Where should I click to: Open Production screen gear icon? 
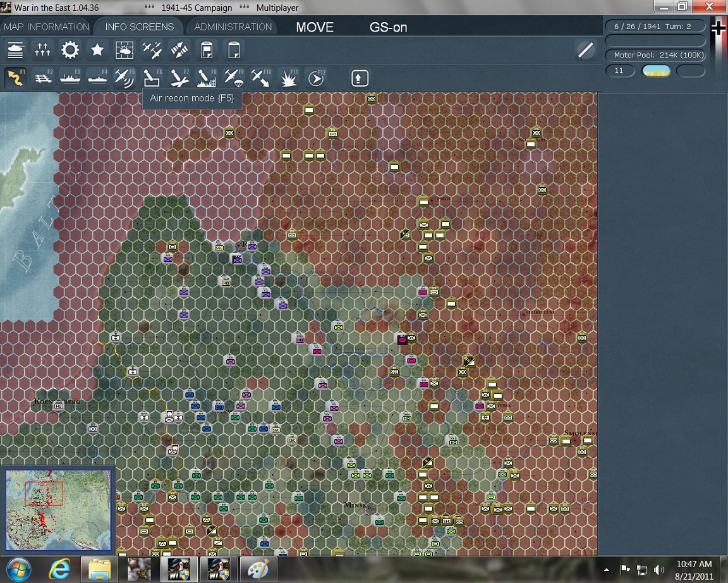[70, 50]
